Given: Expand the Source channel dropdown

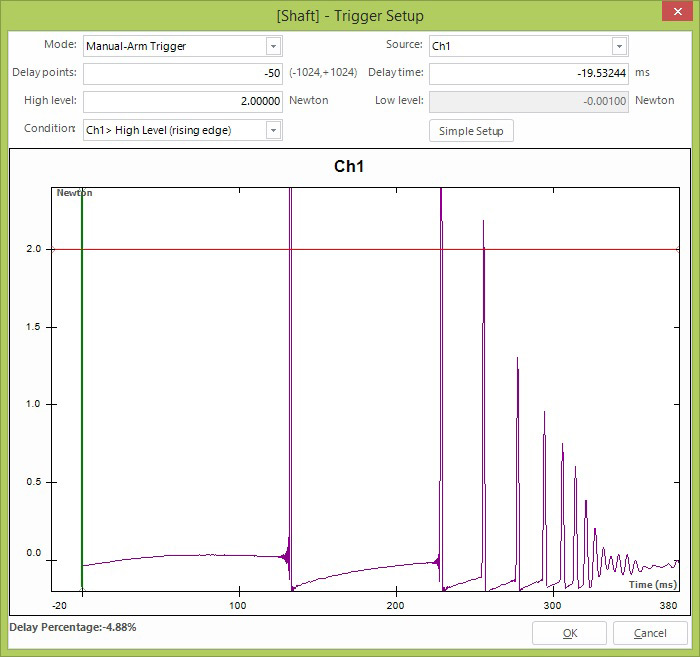Looking at the screenshot, I should (619, 46).
